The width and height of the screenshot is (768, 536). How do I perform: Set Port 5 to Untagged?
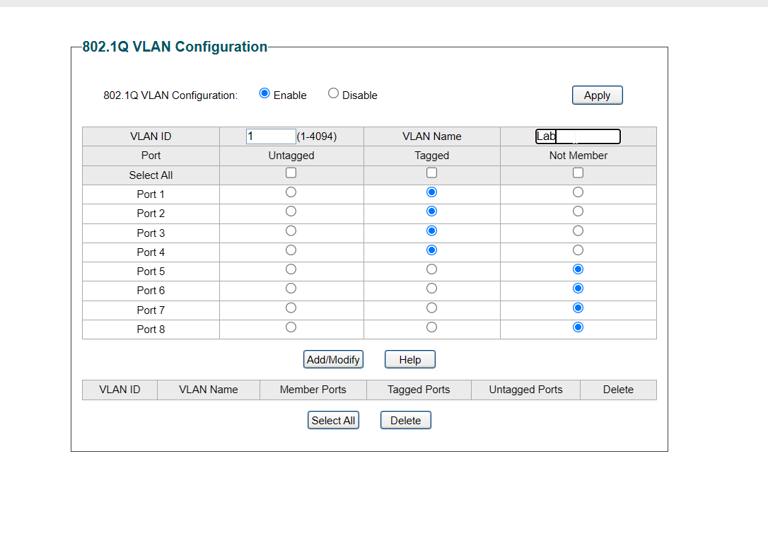[x=291, y=269]
